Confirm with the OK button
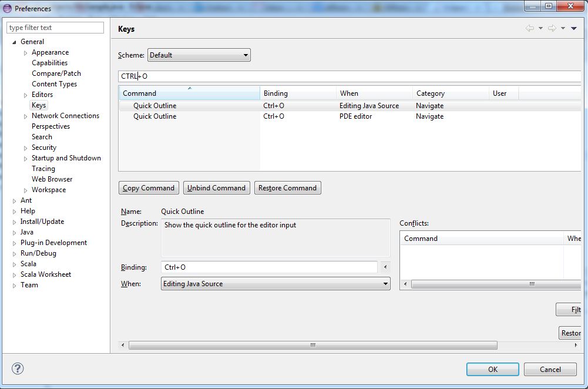This screenshot has height=389, width=588. (493, 369)
